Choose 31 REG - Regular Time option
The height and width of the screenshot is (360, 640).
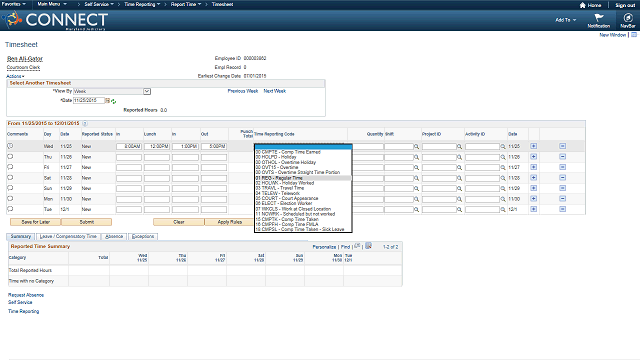(x=302, y=178)
